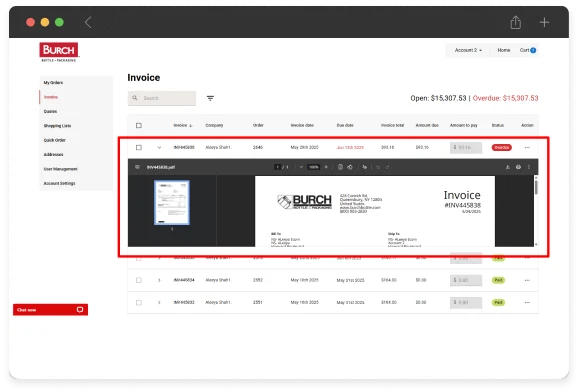Image resolution: width=580 pixels, height=392 pixels.
Task: Click the Chat now button
Action: pyautogui.click(x=50, y=310)
